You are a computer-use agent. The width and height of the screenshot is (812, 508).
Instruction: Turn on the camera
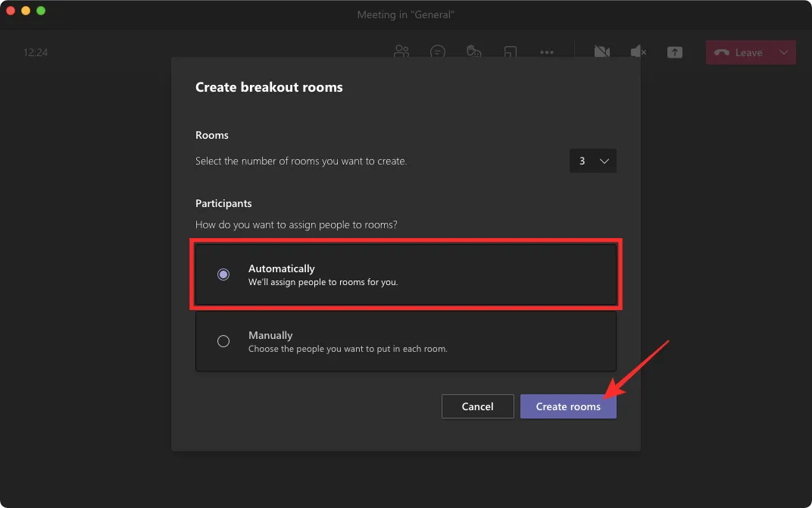point(601,52)
